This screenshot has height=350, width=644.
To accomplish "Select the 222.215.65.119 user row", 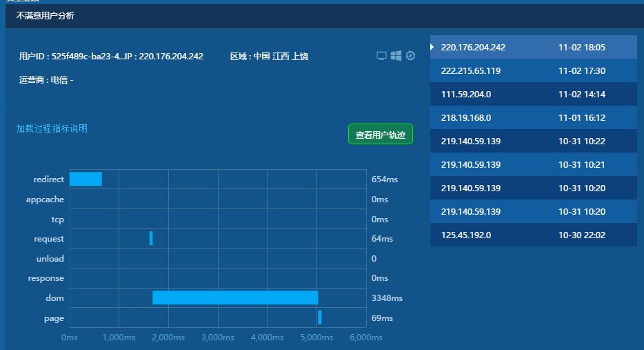I will click(x=534, y=70).
